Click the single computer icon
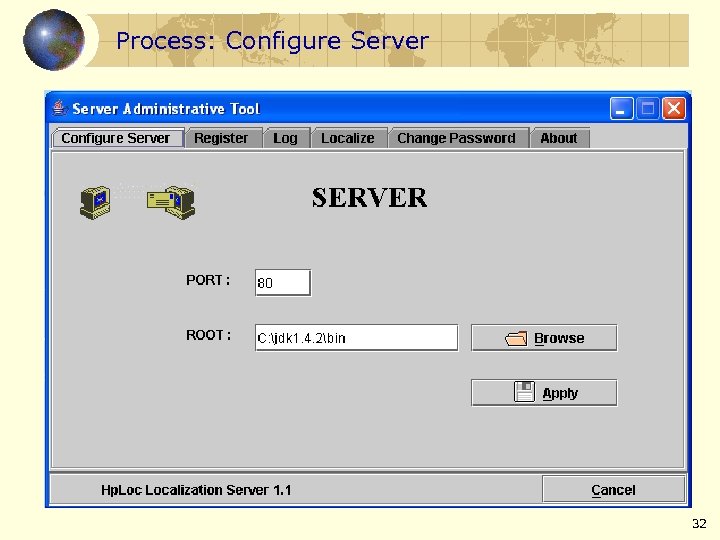Viewport: 720px width, 540px height. 95,202
